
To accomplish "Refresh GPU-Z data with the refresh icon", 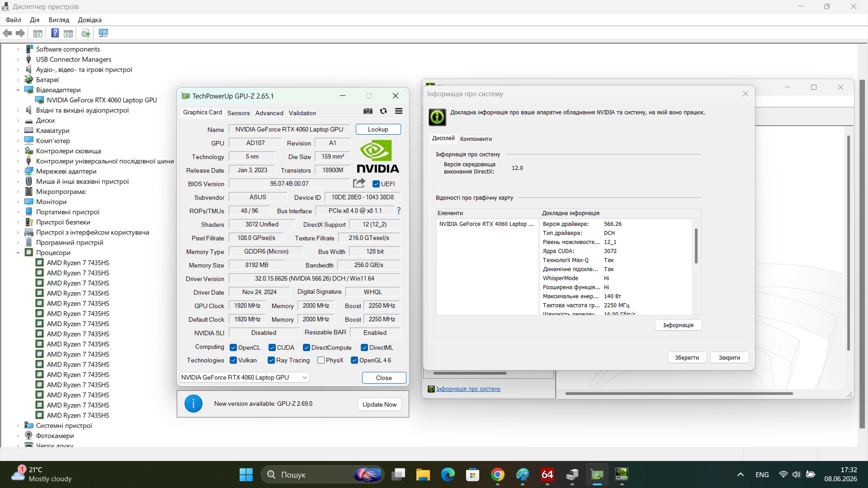I will click(x=383, y=111).
